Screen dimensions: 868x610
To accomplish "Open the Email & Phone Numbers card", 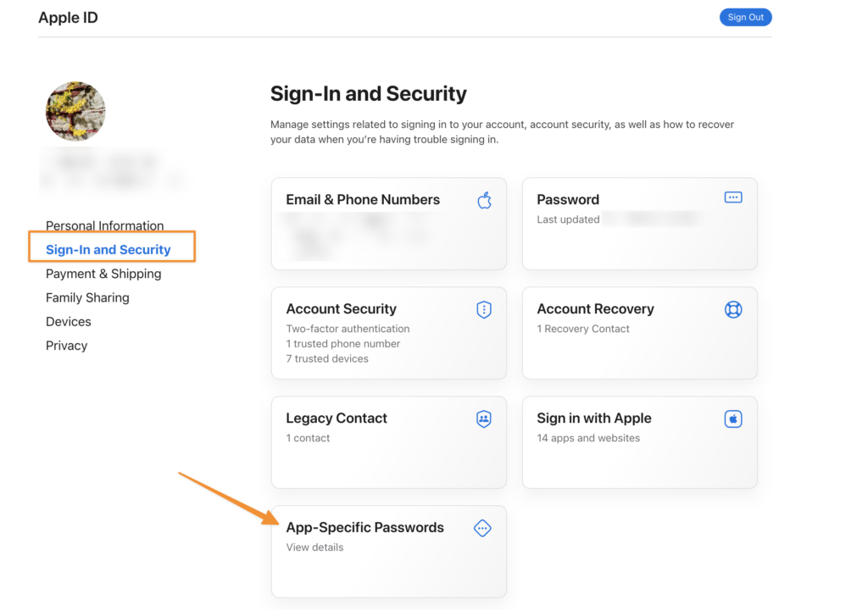I will (x=363, y=200).
